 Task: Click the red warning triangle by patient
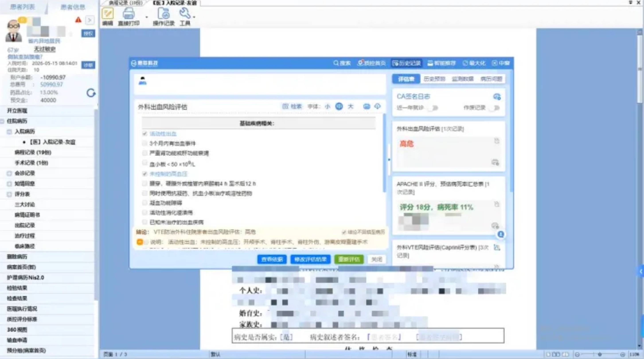(x=78, y=20)
